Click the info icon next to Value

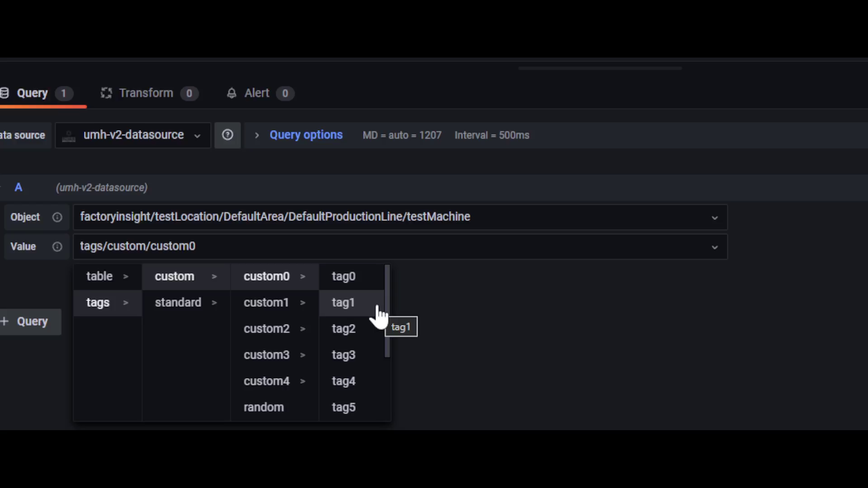(57, 247)
